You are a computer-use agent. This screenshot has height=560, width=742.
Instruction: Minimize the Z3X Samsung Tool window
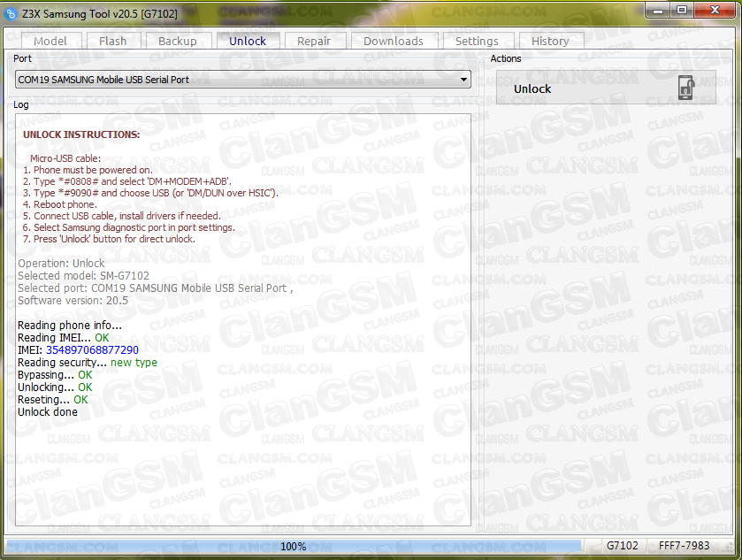point(657,10)
